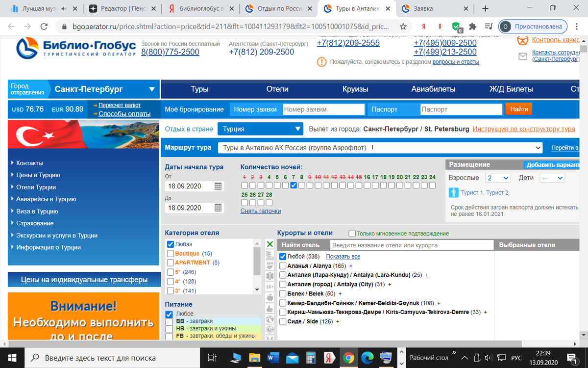
Task: Click orange 'Найти' button
Action: tap(519, 109)
